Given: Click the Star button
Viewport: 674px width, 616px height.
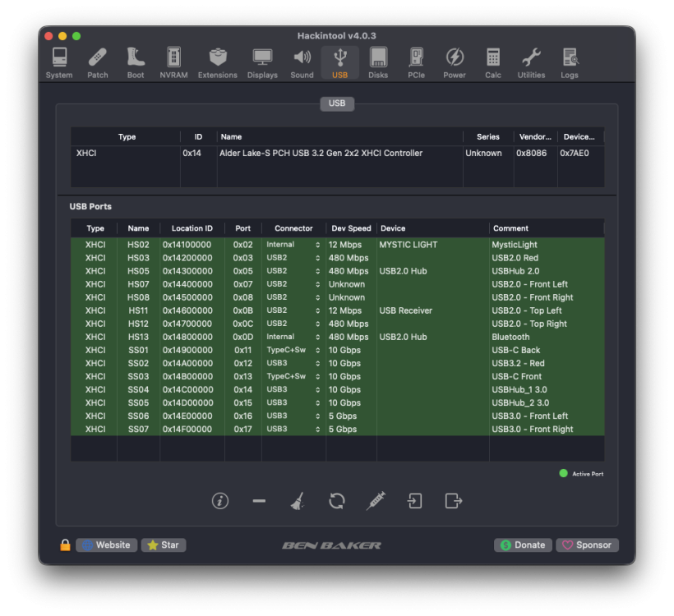Looking at the screenshot, I should point(164,545).
